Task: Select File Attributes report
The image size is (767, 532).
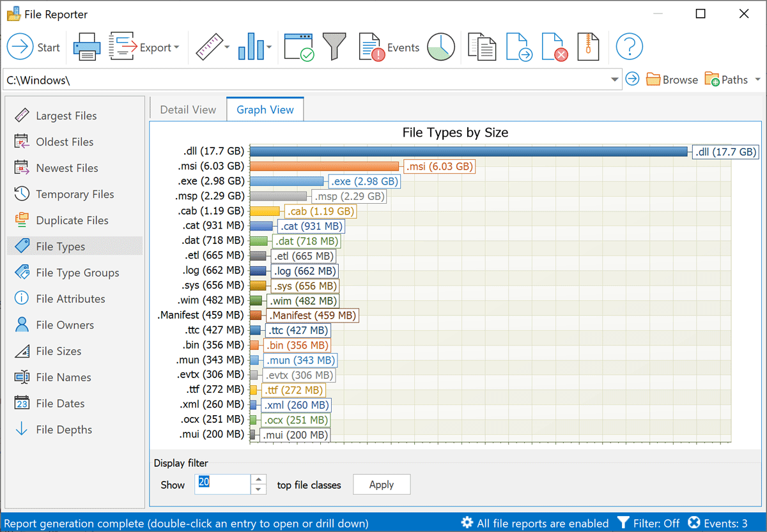Action: (74, 299)
